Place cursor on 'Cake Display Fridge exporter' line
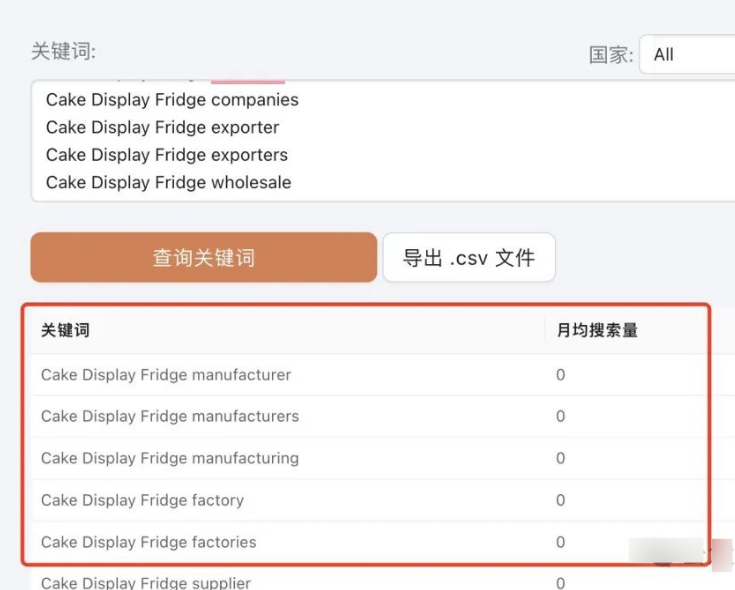This screenshot has width=735, height=590. point(162,127)
